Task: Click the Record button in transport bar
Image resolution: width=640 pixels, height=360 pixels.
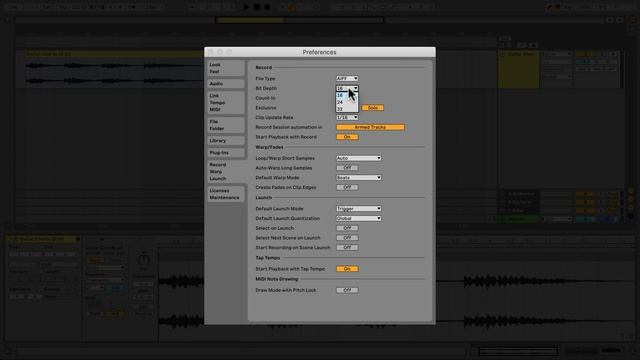Action: (x=267, y=7)
